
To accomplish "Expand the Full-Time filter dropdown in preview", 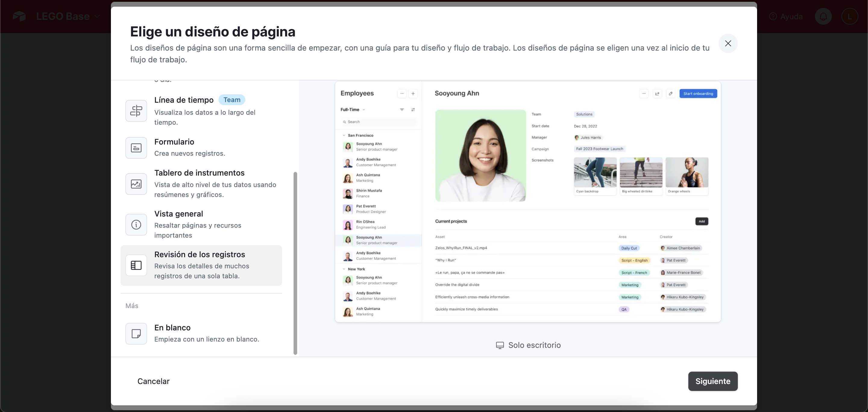I will [x=353, y=110].
